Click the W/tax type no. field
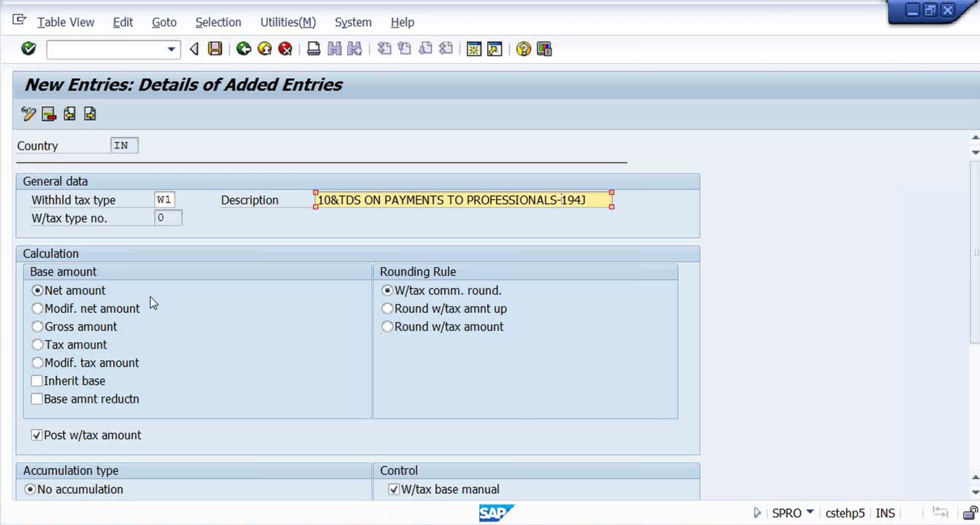Viewport: 980px width, 525px height. [x=168, y=218]
